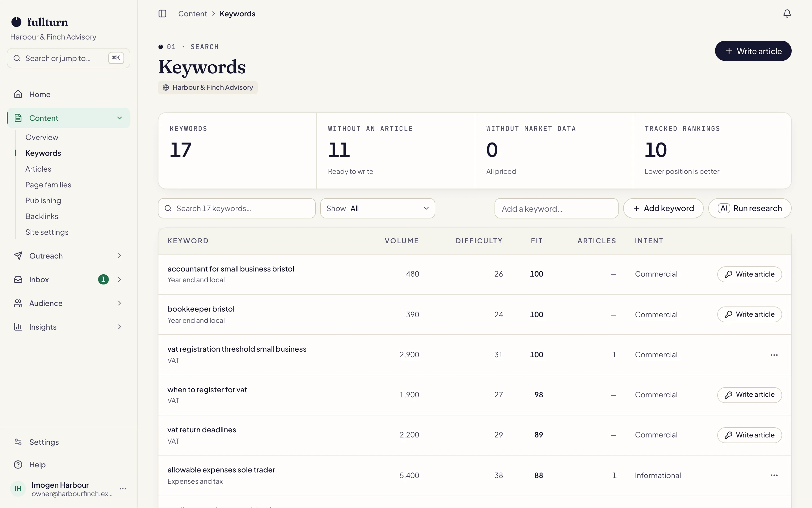Click the top Write article button
Image resolution: width=812 pixels, height=508 pixels.
[x=753, y=51]
